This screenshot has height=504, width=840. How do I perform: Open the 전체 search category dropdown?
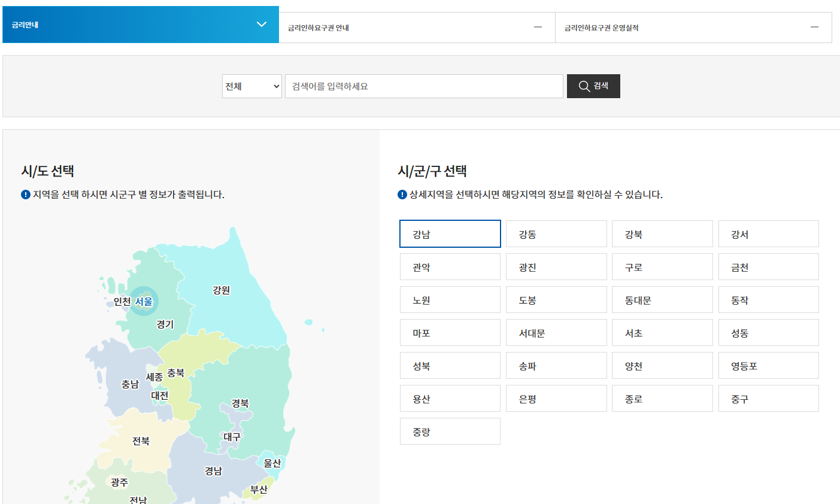[x=252, y=86]
